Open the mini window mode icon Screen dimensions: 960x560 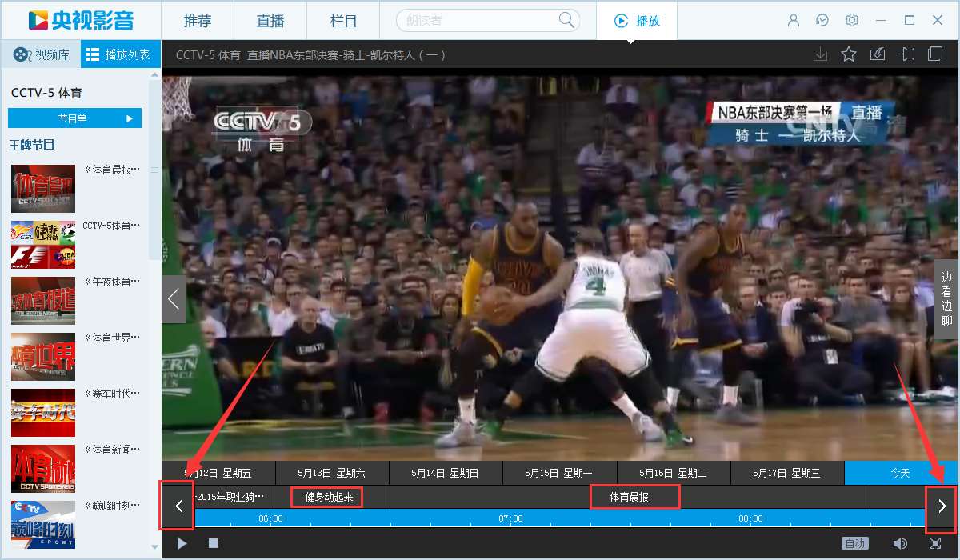tap(934, 54)
